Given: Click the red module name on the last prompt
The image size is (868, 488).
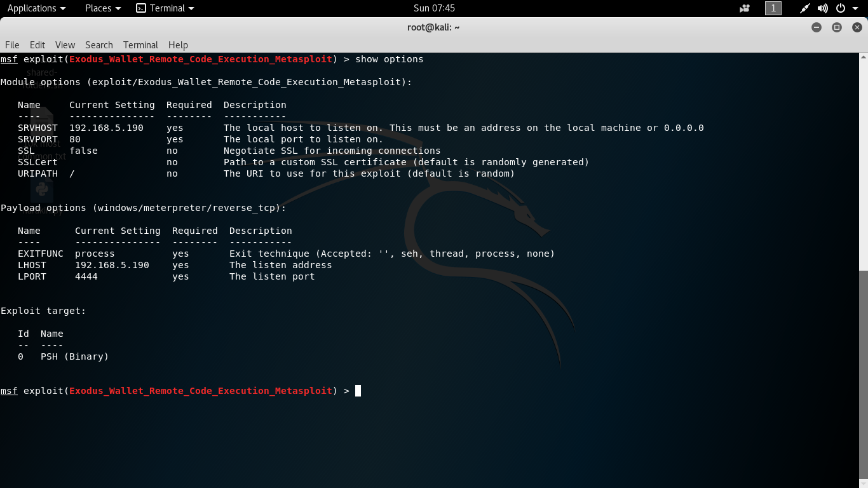Looking at the screenshot, I should point(201,391).
